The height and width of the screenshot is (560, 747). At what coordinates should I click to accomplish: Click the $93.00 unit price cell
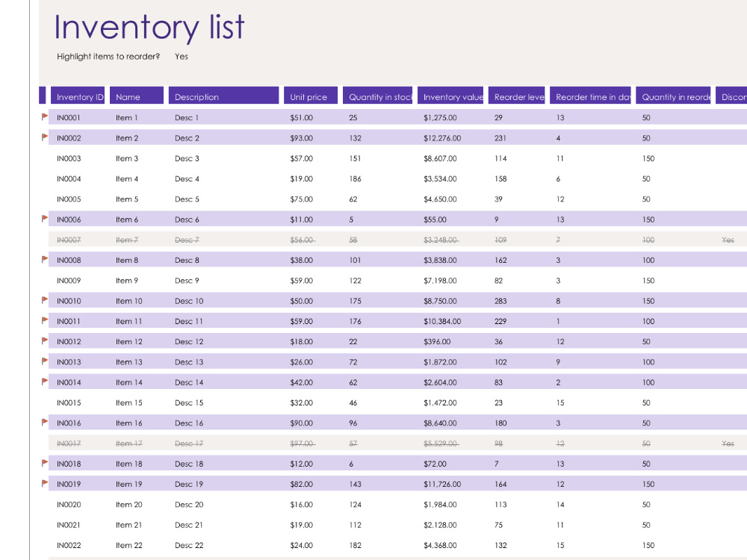[x=302, y=137]
